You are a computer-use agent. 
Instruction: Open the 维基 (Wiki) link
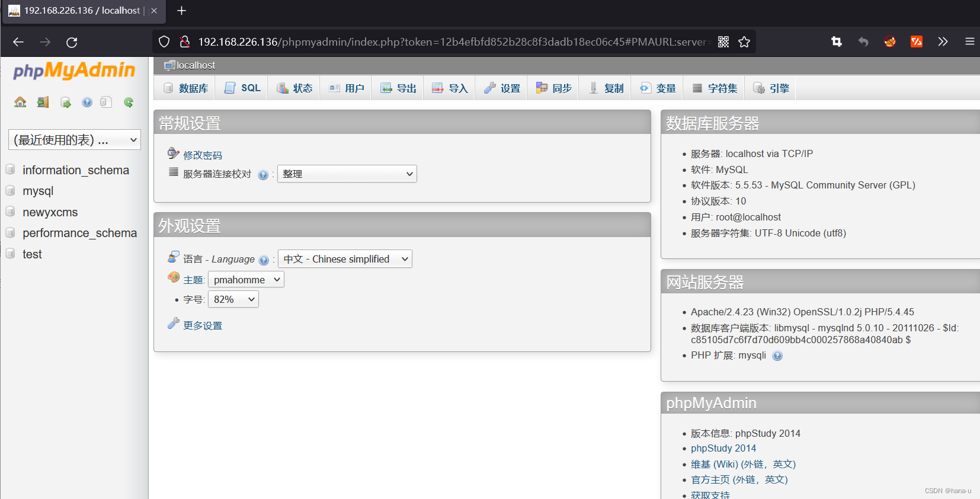(x=743, y=464)
